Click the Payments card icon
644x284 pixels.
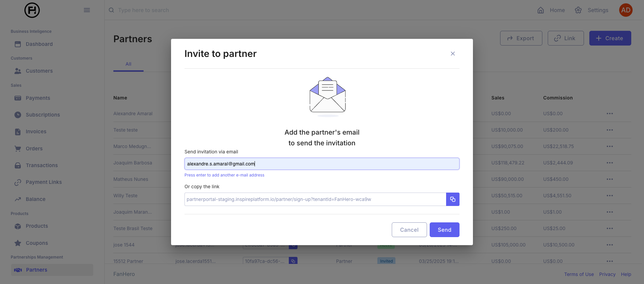pyautogui.click(x=18, y=98)
